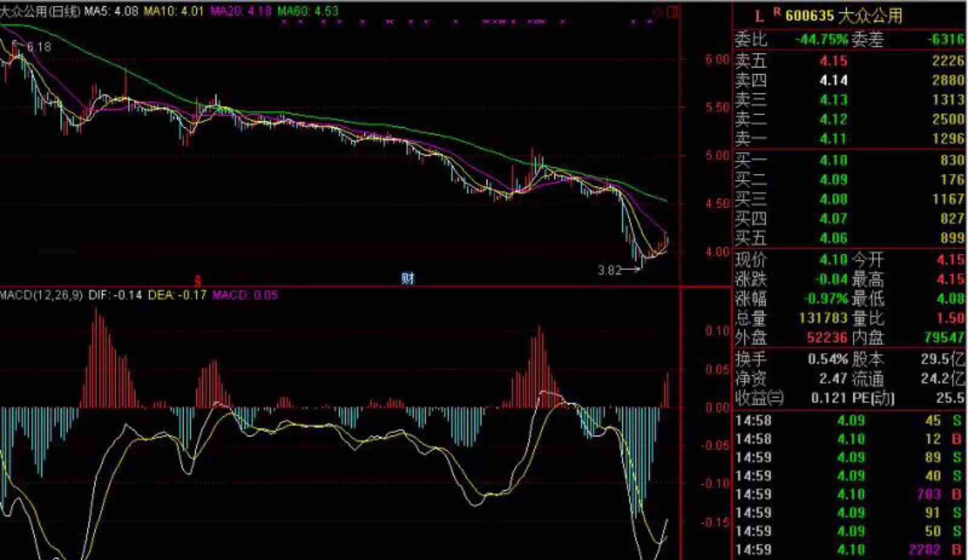
Task: Select the 买四 4.07 bid row
Action: (850, 219)
